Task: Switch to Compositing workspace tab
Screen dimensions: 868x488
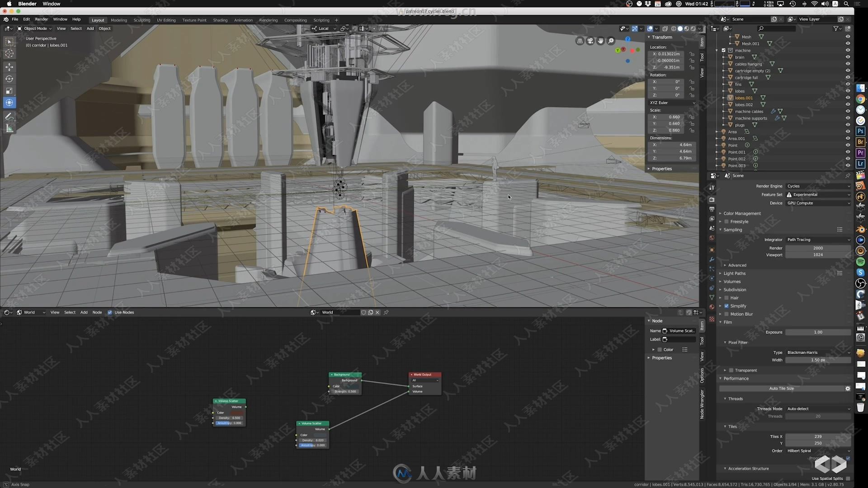Action: 295,20
